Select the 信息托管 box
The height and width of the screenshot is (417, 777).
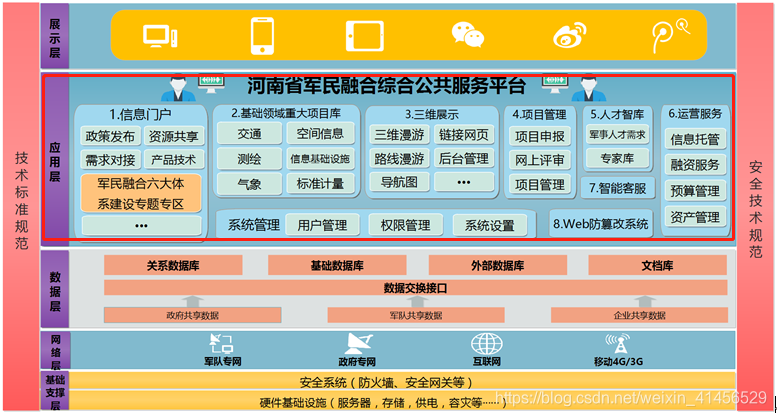(x=695, y=139)
